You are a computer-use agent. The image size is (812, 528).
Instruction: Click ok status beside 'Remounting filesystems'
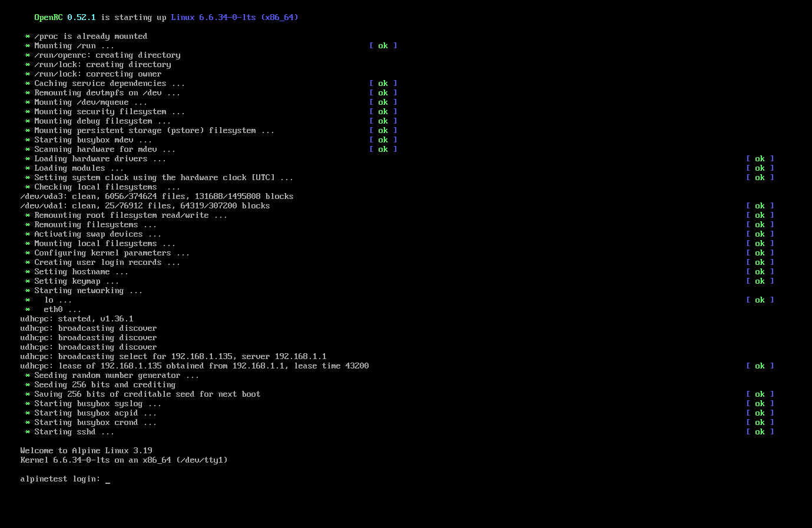[760, 225]
